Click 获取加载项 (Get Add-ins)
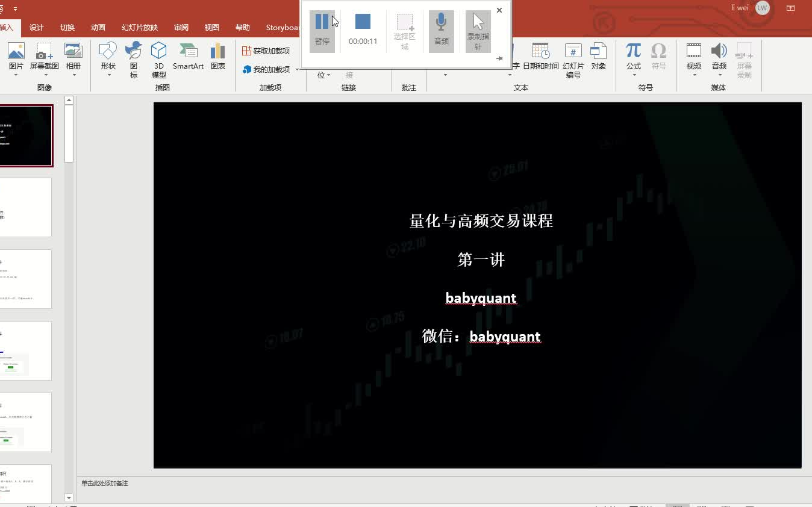Image resolution: width=812 pixels, height=507 pixels. click(266, 51)
